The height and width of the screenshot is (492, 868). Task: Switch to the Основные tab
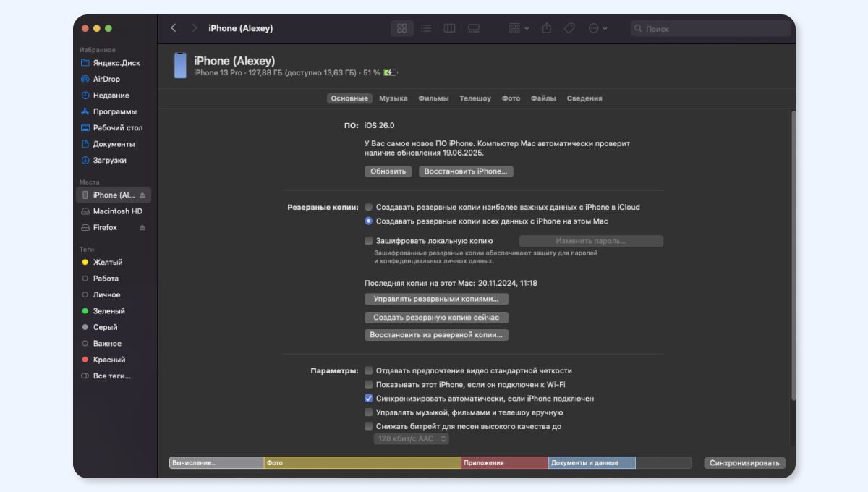tap(349, 98)
